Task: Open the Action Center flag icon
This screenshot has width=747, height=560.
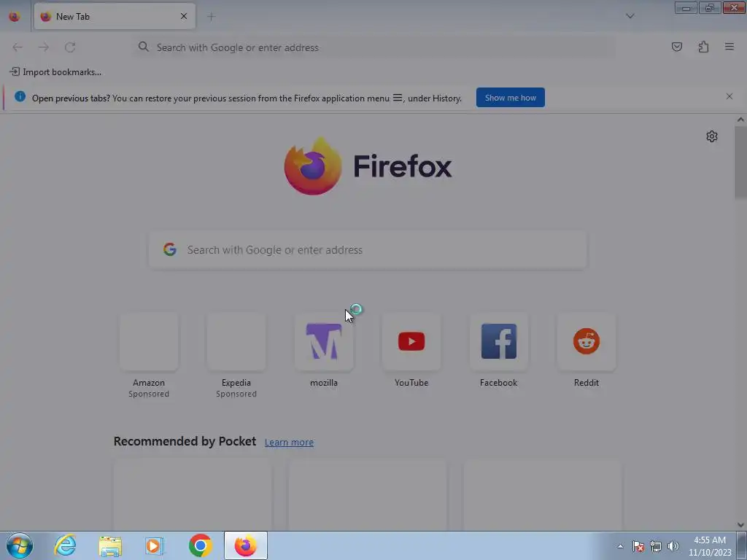Action: tap(638, 546)
